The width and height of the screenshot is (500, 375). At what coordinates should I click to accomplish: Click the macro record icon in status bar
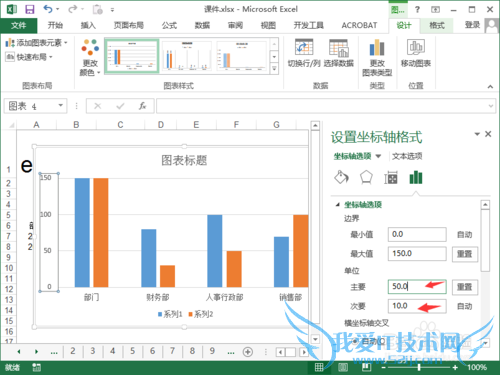pyautogui.click(x=36, y=367)
